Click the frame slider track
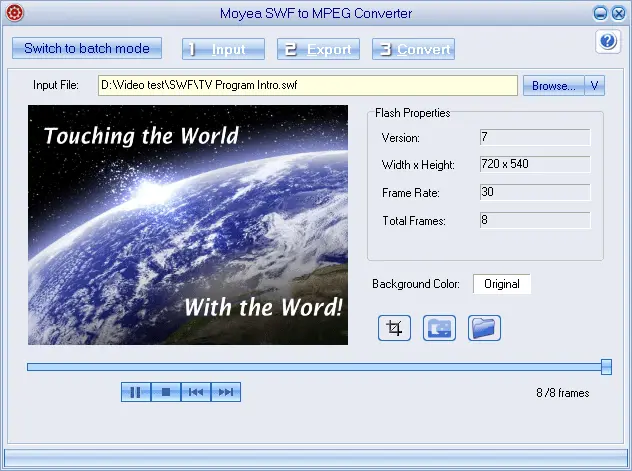This screenshot has width=632, height=471. coord(314,367)
